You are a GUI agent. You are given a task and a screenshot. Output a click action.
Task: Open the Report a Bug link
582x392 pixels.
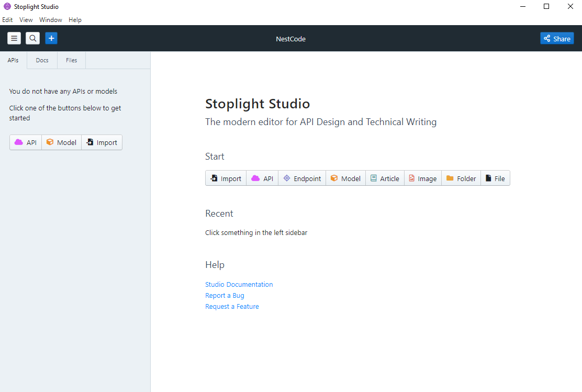225,296
